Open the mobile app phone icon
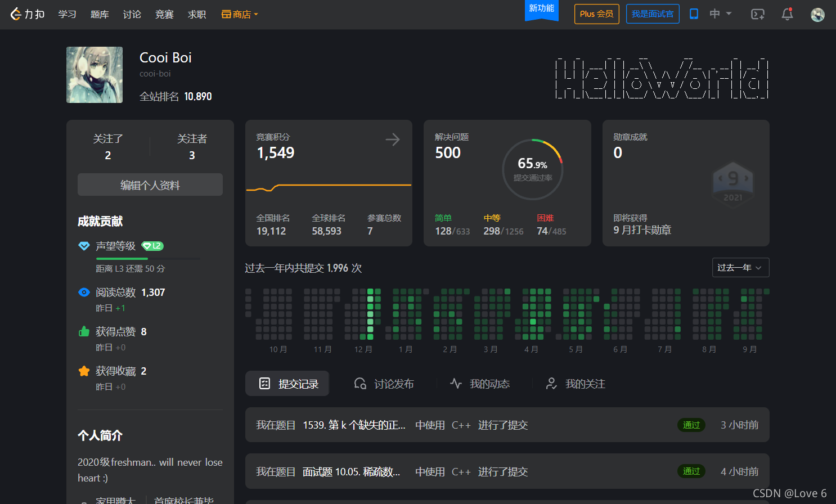The height and width of the screenshot is (504, 836). coord(694,14)
